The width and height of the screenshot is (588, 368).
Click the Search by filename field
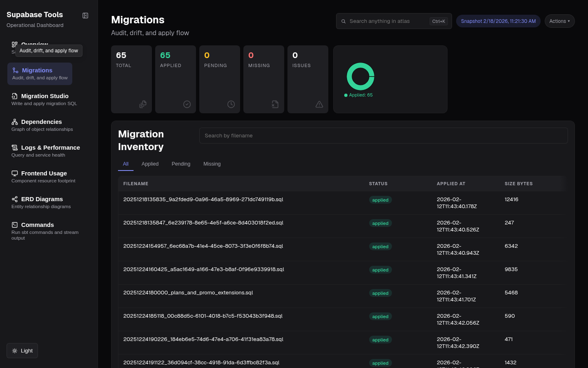point(383,135)
